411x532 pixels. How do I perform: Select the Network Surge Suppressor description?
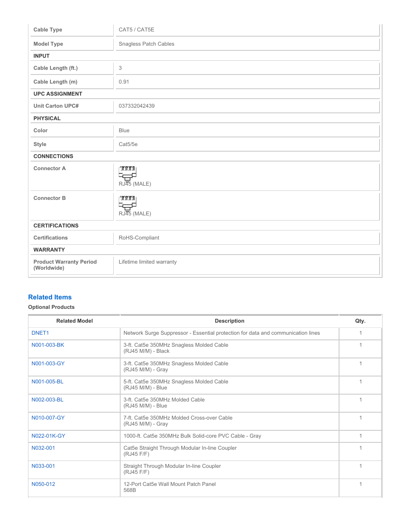pos(221,333)
